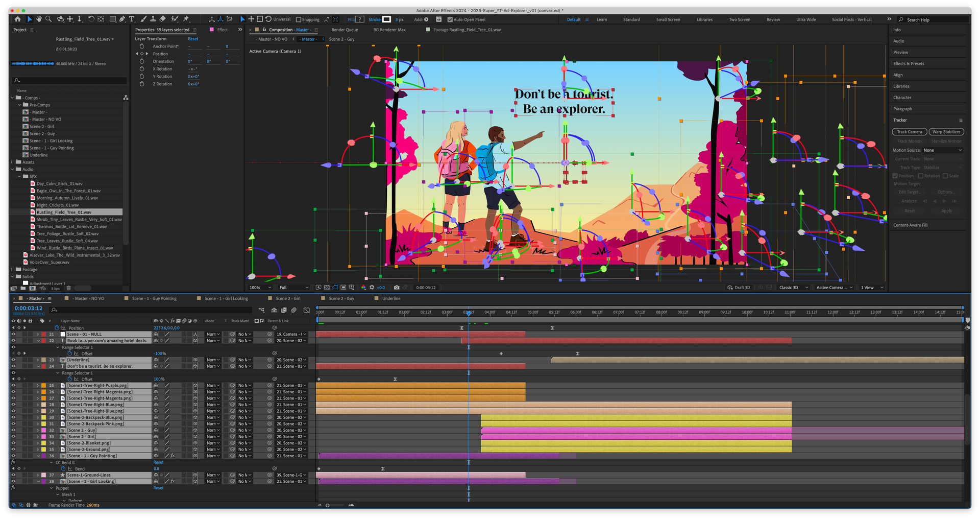980x519 pixels.
Task: Open the Stroke color swatch
Action: 387,19
